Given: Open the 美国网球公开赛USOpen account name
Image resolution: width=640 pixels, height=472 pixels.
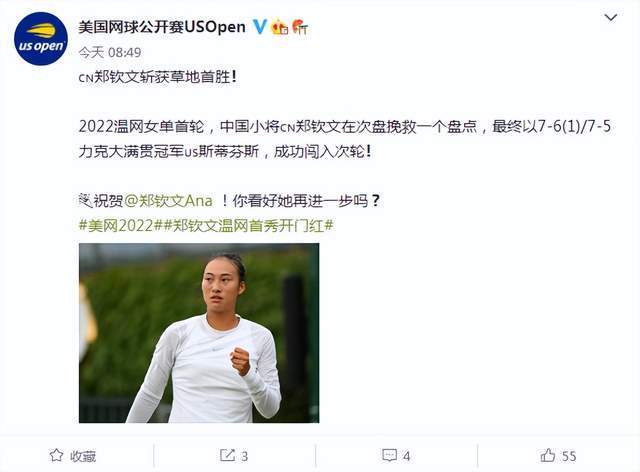Looking at the screenshot, I should click(162, 27).
